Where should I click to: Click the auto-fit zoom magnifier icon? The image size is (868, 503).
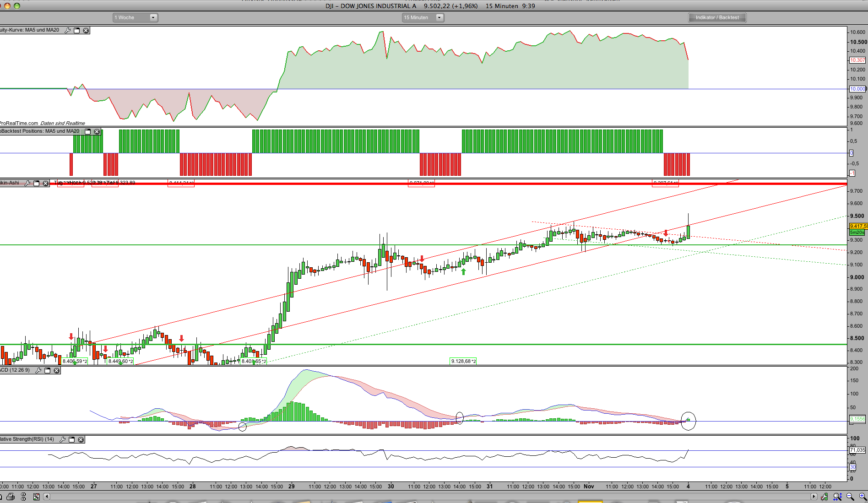[837, 497]
